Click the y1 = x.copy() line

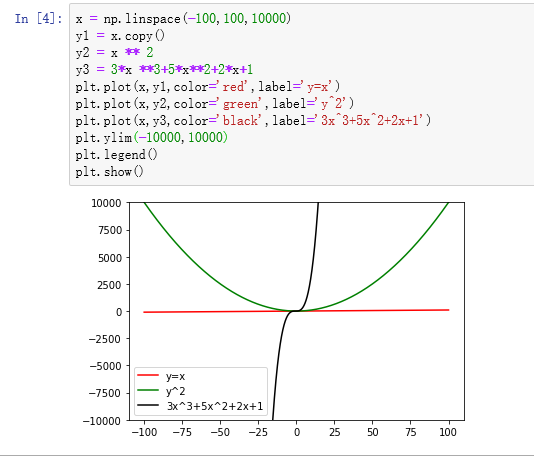tap(120, 36)
